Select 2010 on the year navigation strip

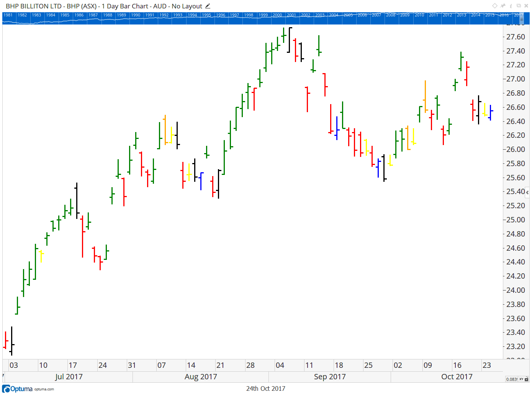pyautogui.click(x=419, y=15)
